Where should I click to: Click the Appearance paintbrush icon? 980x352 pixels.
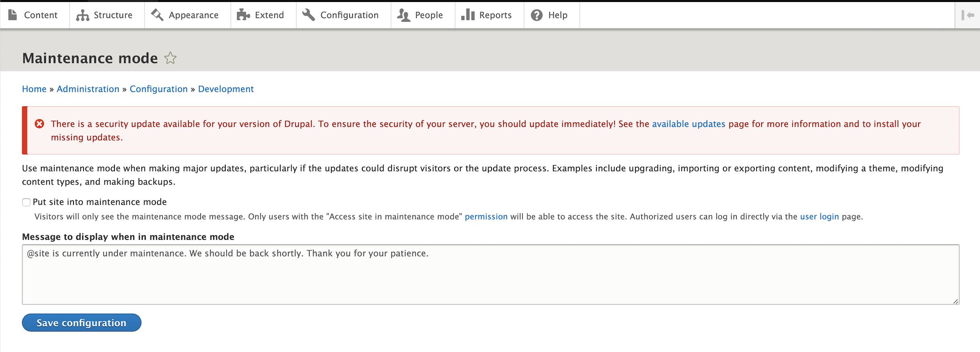pos(157,15)
